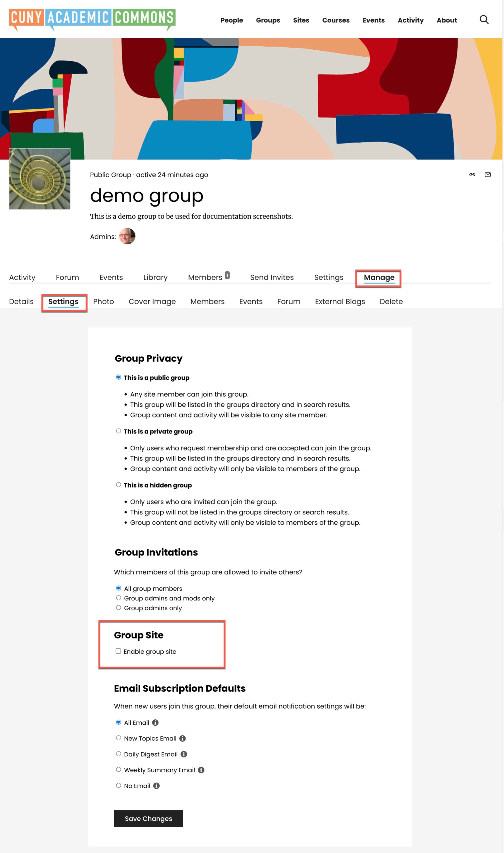Screen dimensions: 504x853
Task: Show info icon beside New Topics Email
Action: tap(182, 738)
